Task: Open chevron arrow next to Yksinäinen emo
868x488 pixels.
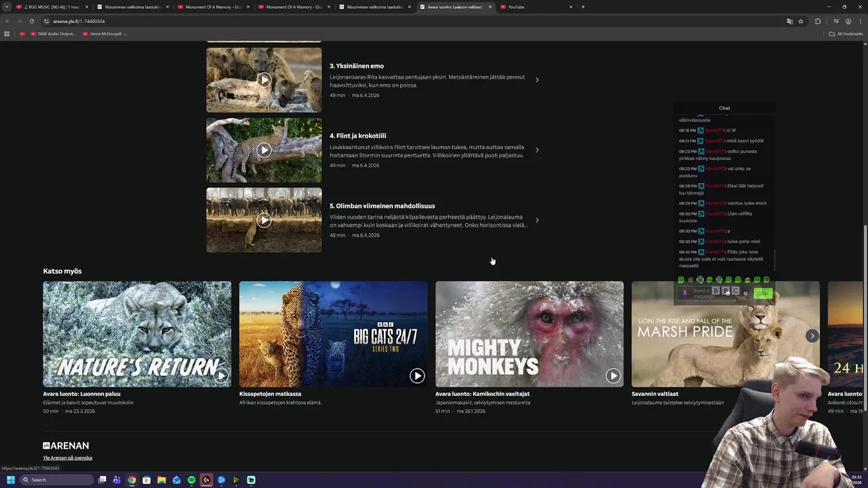Action: (x=537, y=80)
